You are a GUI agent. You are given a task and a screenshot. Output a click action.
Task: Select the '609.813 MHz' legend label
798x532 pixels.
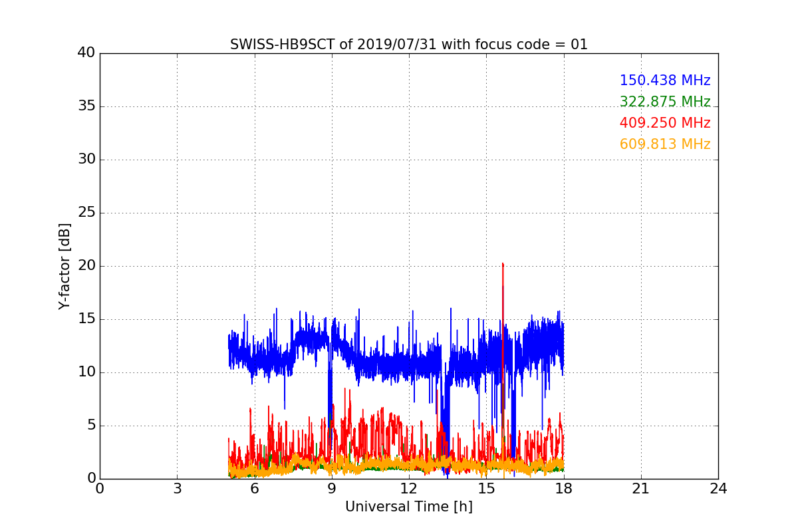point(665,144)
